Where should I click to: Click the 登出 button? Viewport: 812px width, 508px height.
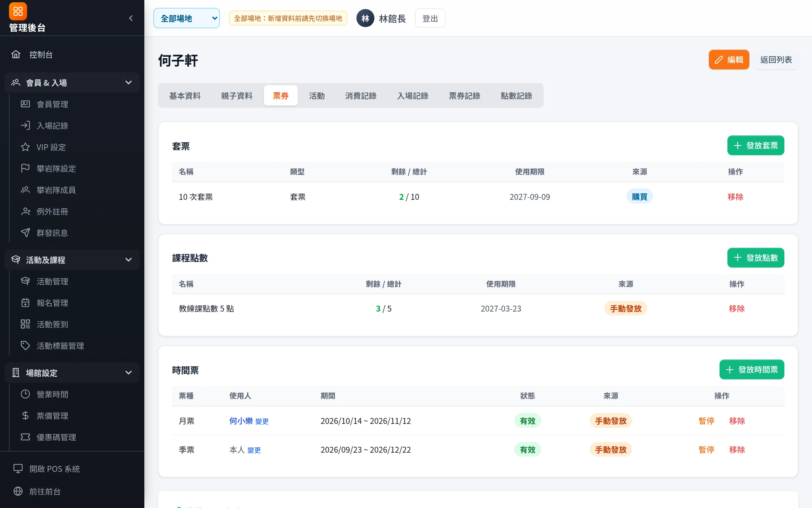[430, 18]
